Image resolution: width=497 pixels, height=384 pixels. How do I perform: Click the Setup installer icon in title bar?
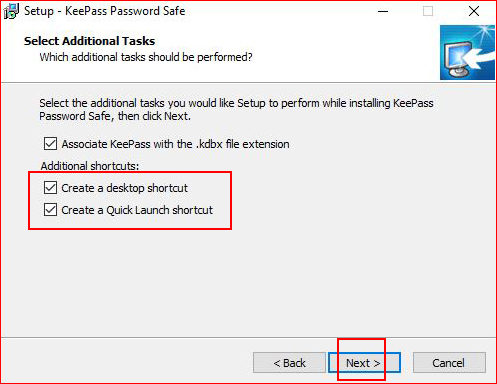pyautogui.click(x=11, y=11)
